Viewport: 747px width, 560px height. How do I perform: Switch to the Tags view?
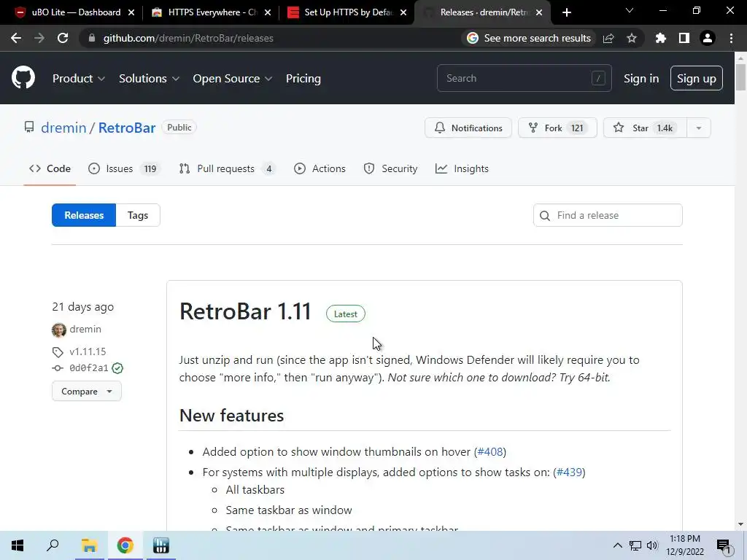point(138,215)
